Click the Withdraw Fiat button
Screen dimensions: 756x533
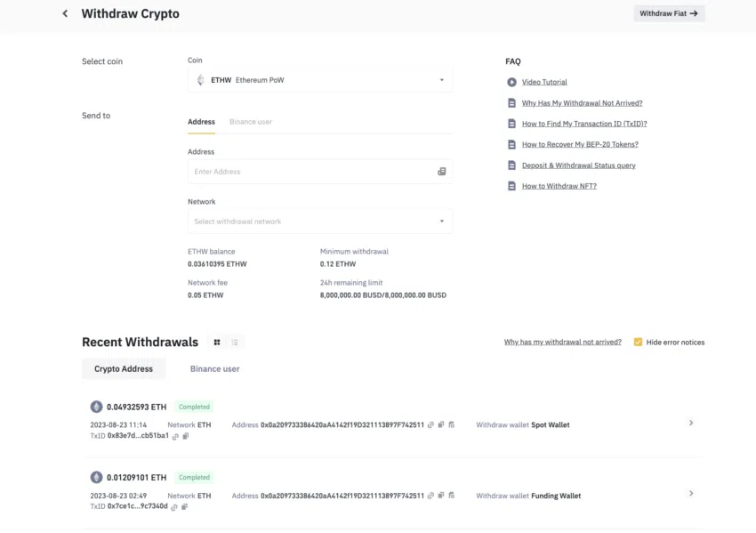[x=669, y=13]
